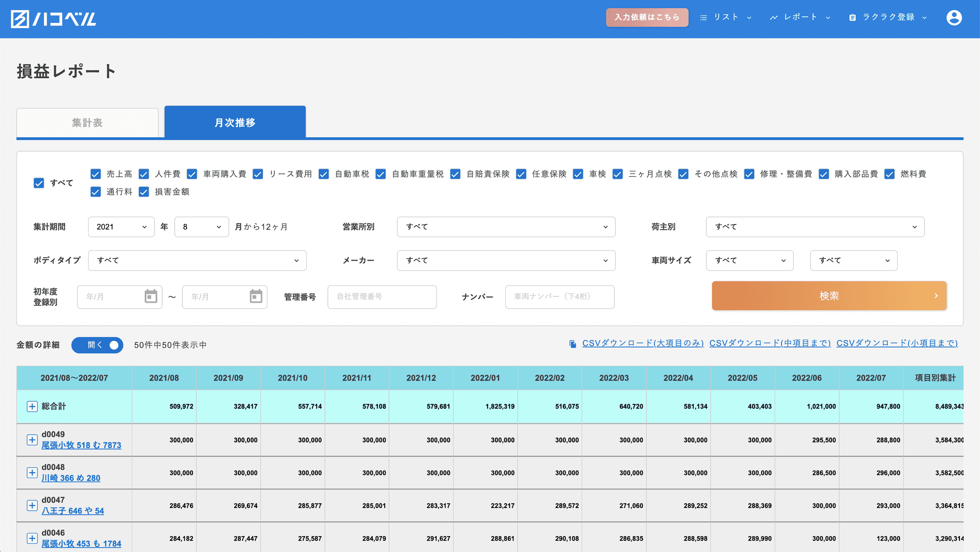Open the ボディタイプ dropdown

pyautogui.click(x=197, y=260)
